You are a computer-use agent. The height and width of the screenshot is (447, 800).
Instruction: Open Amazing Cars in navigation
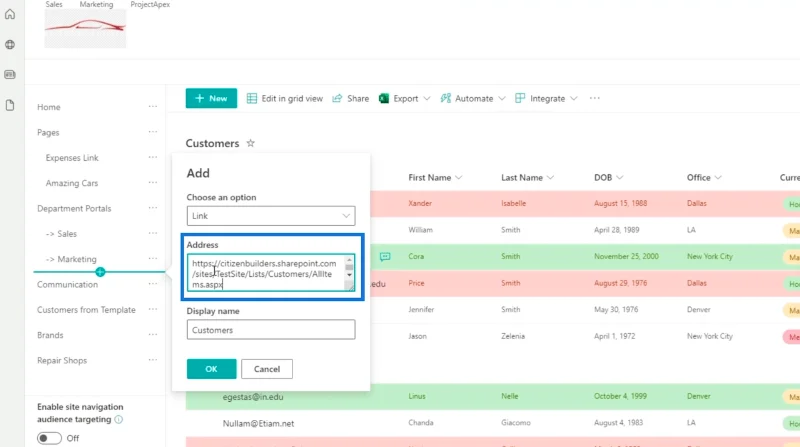[72, 183]
